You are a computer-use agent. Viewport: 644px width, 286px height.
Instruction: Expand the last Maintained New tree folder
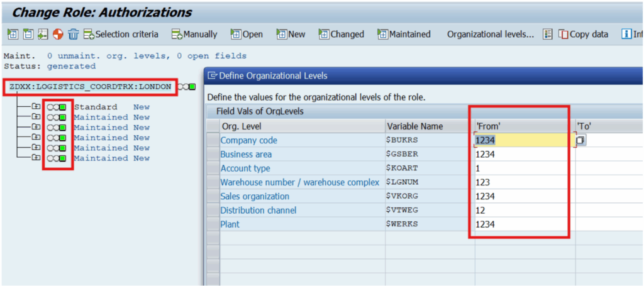click(36, 158)
